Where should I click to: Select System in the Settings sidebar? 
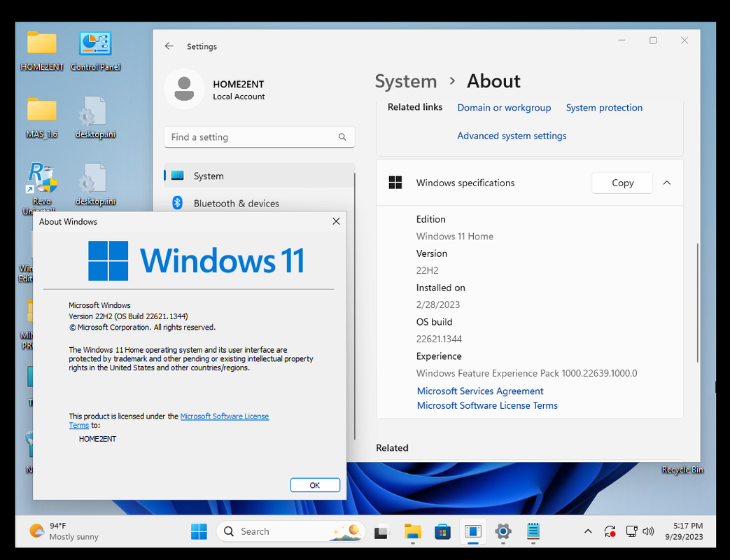click(259, 176)
